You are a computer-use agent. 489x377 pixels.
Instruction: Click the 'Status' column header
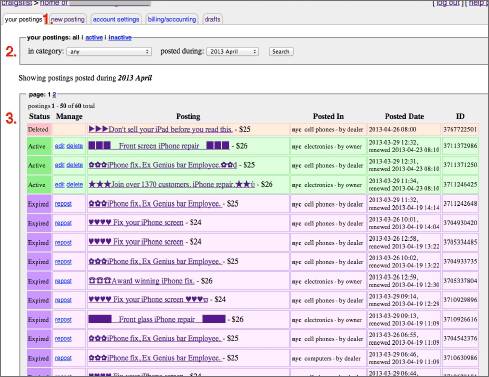(x=39, y=116)
